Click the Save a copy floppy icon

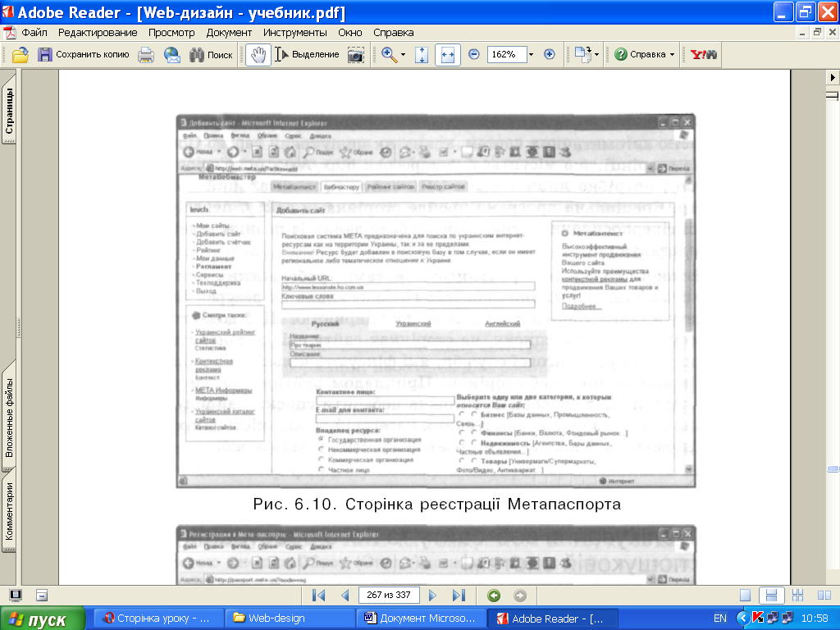coord(45,55)
